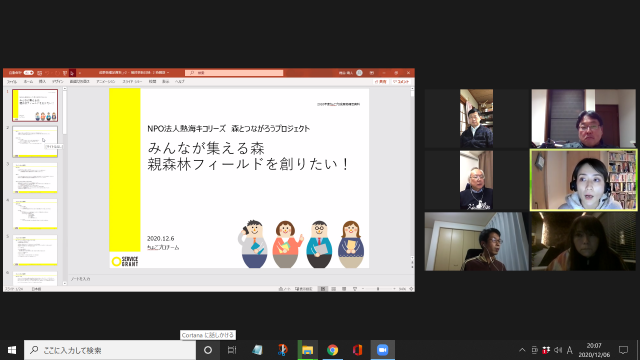Toggle the ノート notes button in status bar
This screenshot has height=360, width=640.
pos(284,289)
